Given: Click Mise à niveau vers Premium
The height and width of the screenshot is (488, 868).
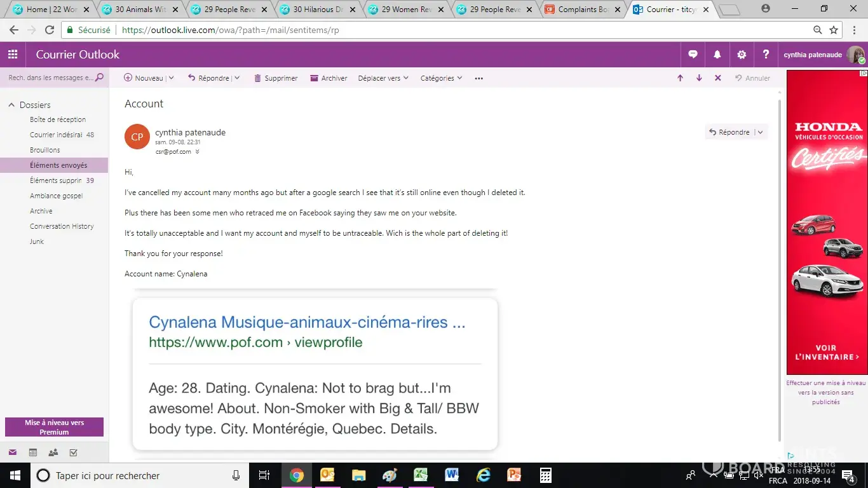Looking at the screenshot, I should tap(54, 427).
